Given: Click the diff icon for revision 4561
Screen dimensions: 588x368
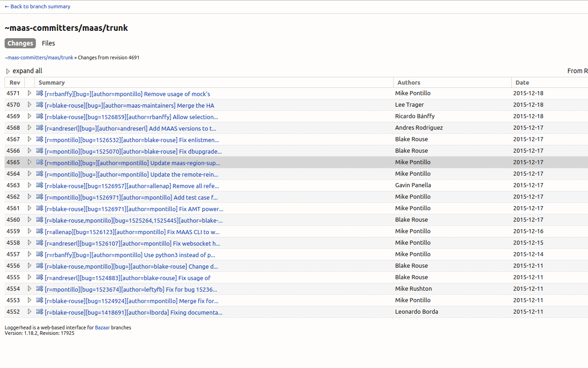Looking at the screenshot, I should coord(40,208).
